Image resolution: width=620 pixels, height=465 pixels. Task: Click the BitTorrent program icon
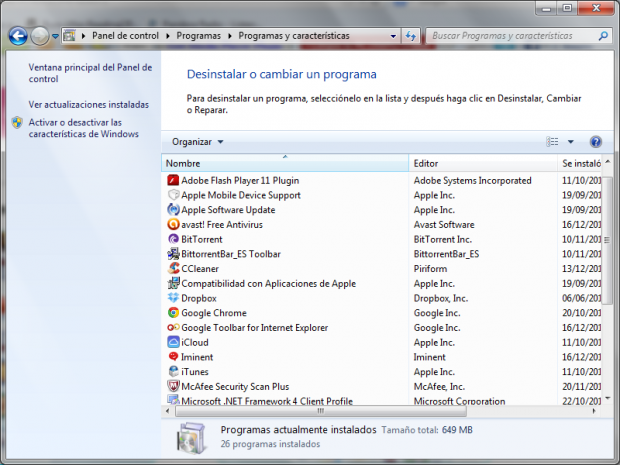point(173,239)
